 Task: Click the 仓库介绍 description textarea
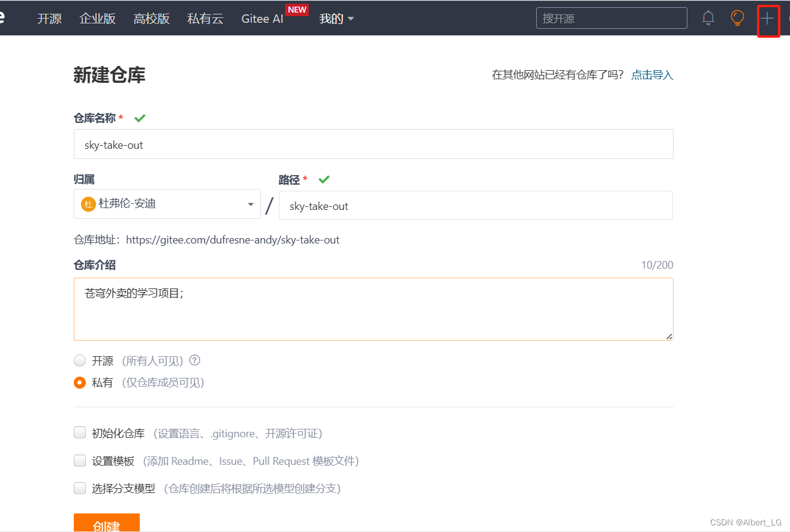pyautogui.click(x=374, y=309)
